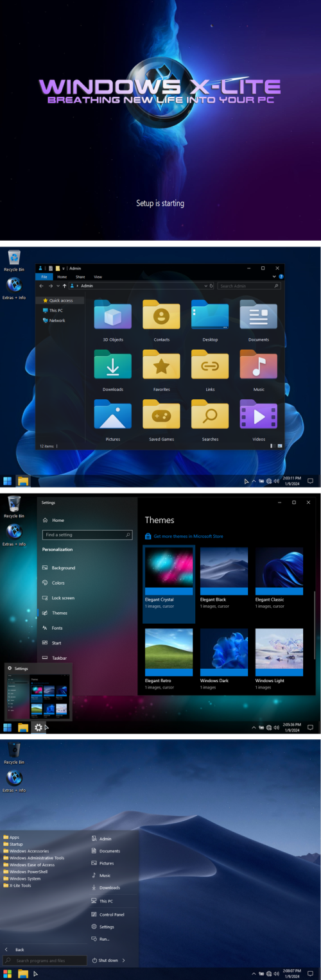Open the Pictures folder in Explorer window
Image resolution: width=321 pixels, height=980 pixels.
point(113,414)
